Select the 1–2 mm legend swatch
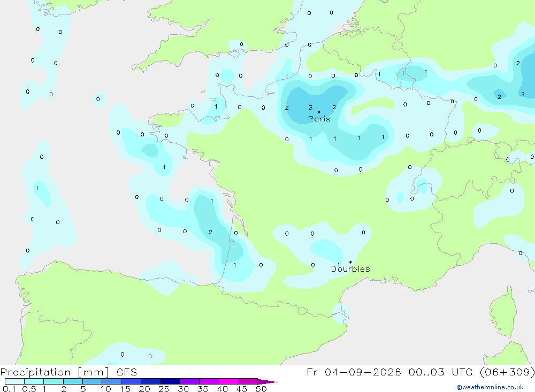The height and width of the screenshot is (392, 535). [53, 381]
